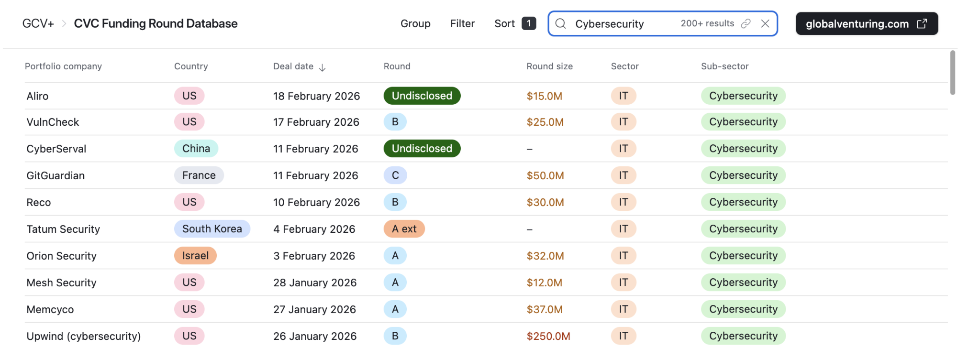
Task: Click the breadcrumb chevron after GCV+
Action: [x=64, y=24]
